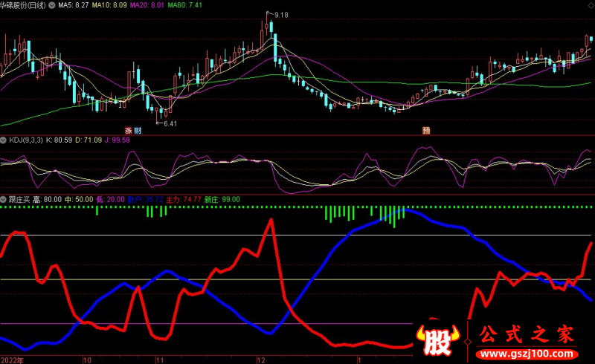Open the dropdown next to 华锦股份(日线)
The width and height of the screenshot is (595, 364).
tap(51, 5)
